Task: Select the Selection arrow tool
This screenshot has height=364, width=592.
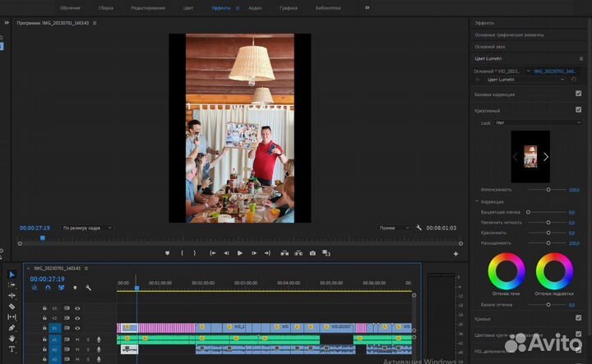Action: pyautogui.click(x=12, y=274)
